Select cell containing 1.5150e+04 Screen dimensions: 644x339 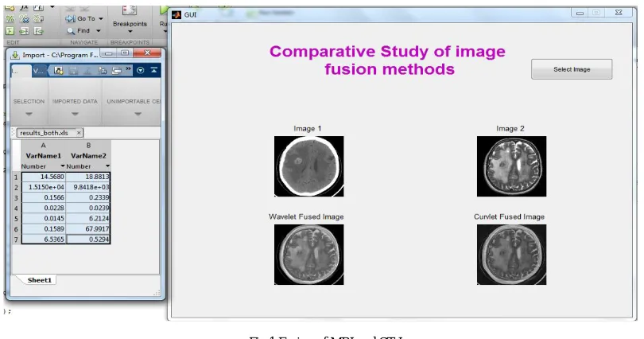click(44, 187)
